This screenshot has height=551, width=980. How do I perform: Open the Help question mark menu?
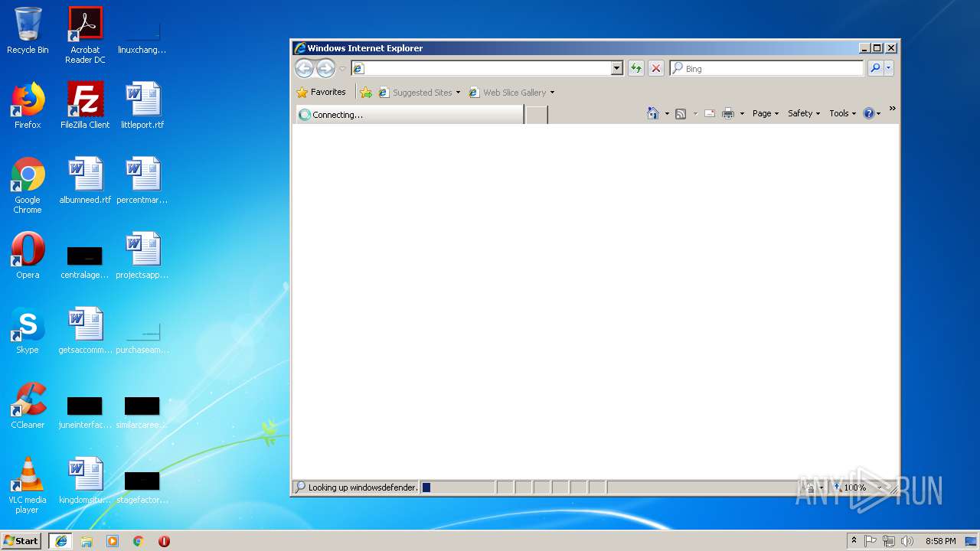[x=871, y=113]
